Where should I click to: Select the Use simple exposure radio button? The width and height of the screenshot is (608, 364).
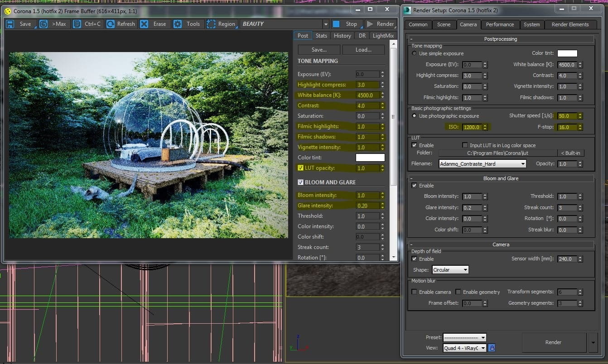(414, 53)
